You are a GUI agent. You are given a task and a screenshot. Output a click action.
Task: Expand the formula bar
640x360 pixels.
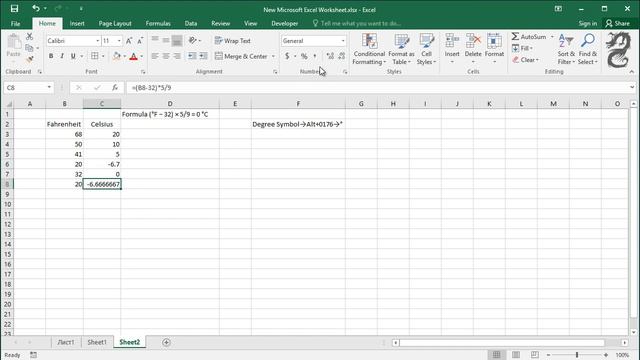pyautogui.click(x=632, y=87)
